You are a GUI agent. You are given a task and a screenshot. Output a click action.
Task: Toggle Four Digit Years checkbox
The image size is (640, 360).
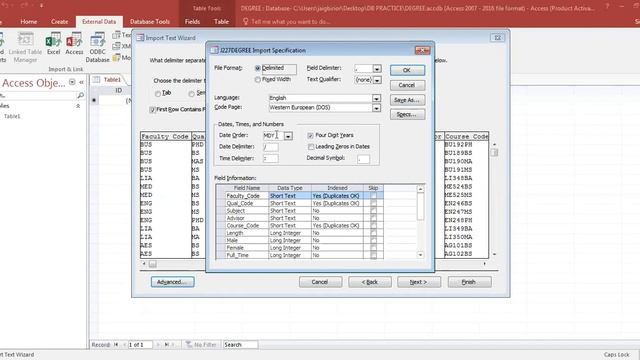coord(311,136)
